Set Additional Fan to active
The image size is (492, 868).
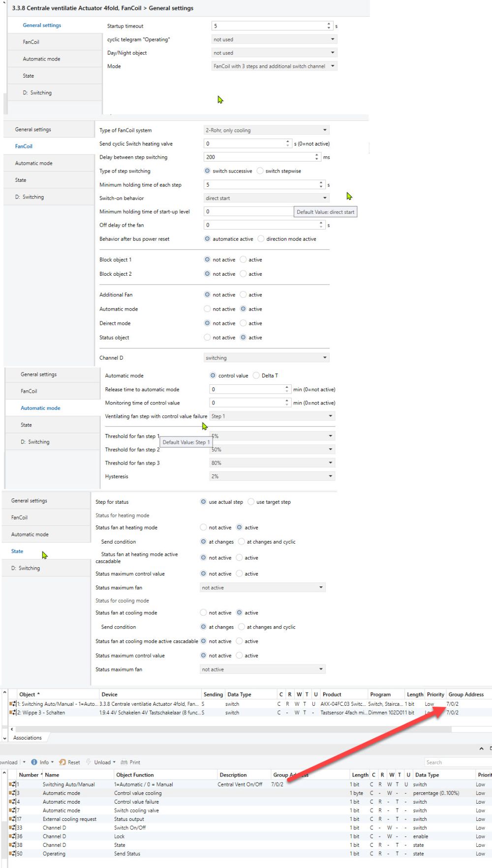pos(243,295)
